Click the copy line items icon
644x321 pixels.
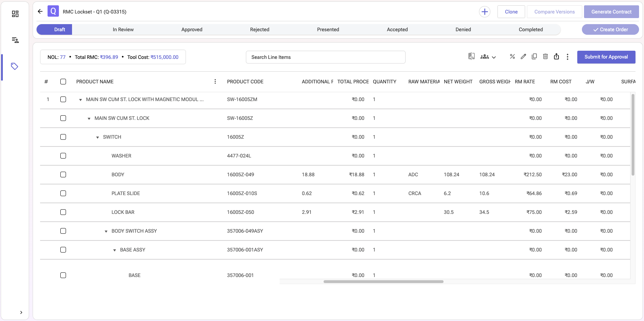pyautogui.click(x=534, y=57)
